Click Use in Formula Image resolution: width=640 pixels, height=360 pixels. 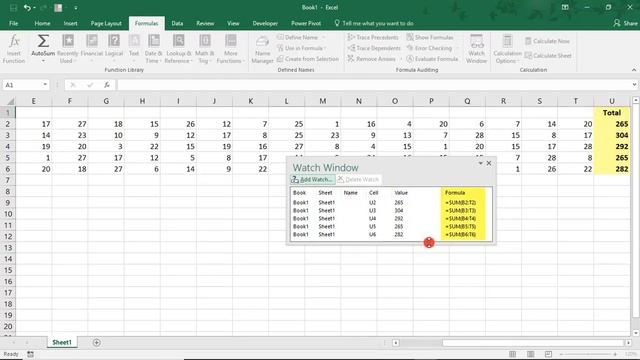(x=300, y=48)
